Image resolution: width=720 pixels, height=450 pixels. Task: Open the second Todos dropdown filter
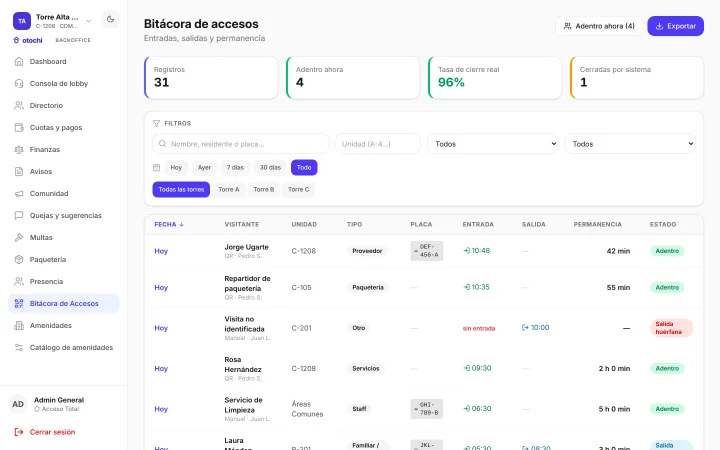click(x=630, y=144)
